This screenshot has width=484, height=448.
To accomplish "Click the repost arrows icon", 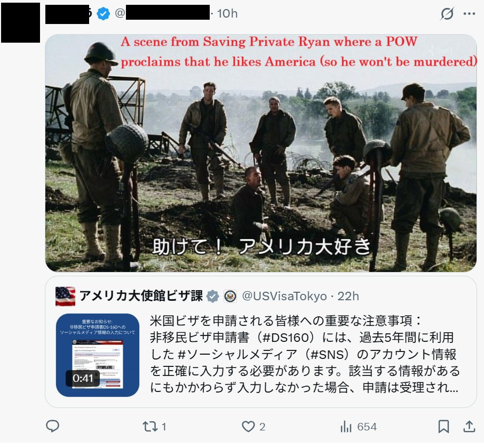I will (150, 427).
